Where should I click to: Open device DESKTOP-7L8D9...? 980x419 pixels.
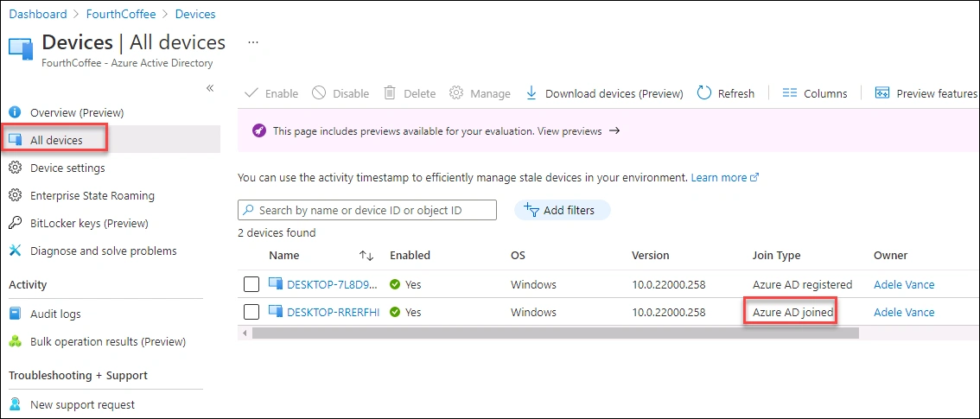pyautogui.click(x=333, y=285)
